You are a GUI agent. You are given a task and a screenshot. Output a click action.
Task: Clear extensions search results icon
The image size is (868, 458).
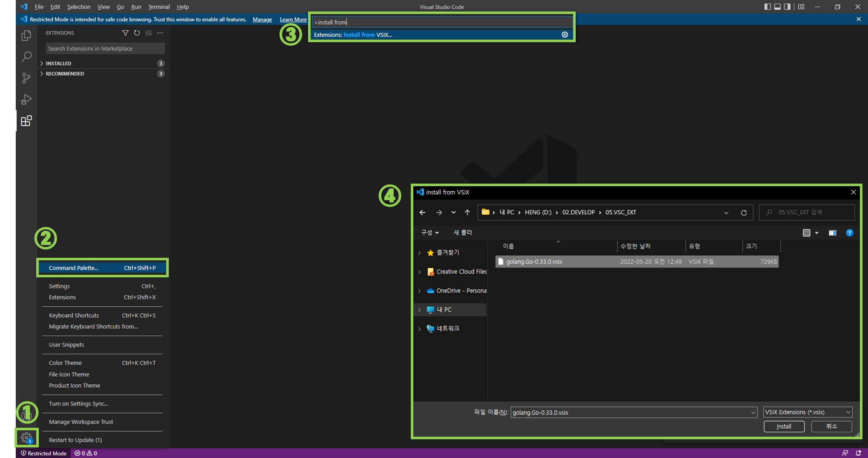click(148, 33)
